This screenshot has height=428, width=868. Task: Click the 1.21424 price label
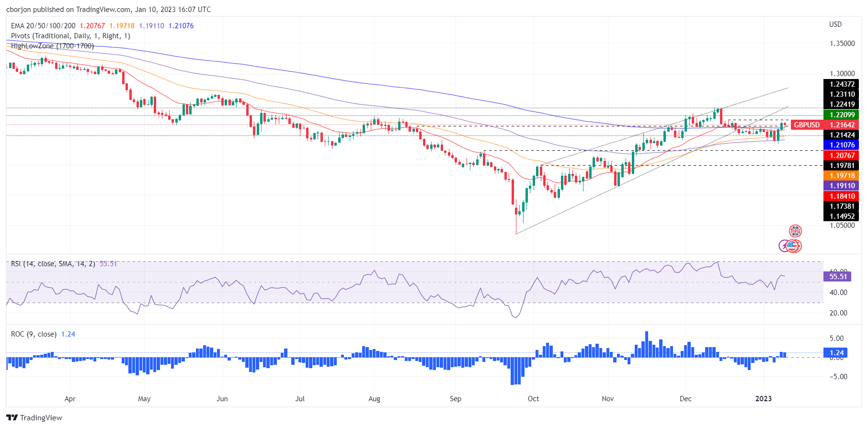tap(842, 135)
